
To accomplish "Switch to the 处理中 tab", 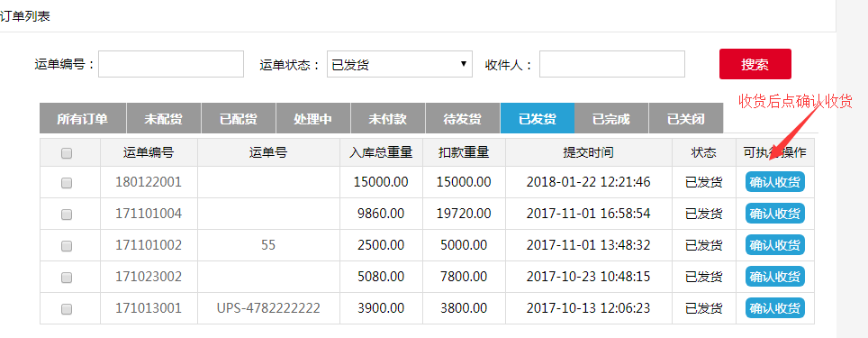I will (x=312, y=119).
